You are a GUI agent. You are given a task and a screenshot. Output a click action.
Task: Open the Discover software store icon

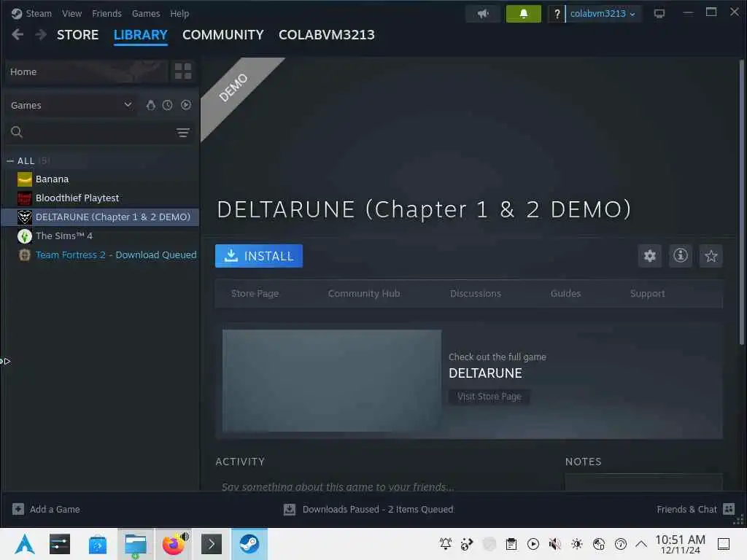98,544
